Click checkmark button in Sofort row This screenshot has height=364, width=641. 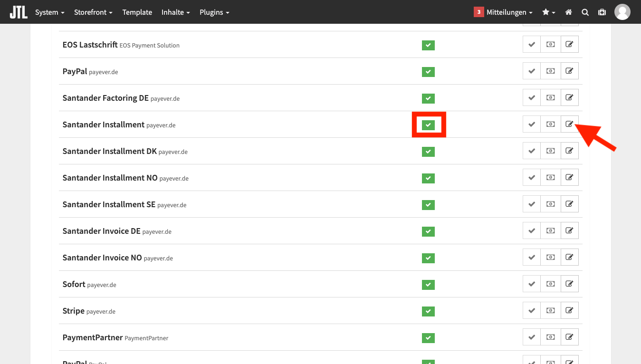(532, 284)
